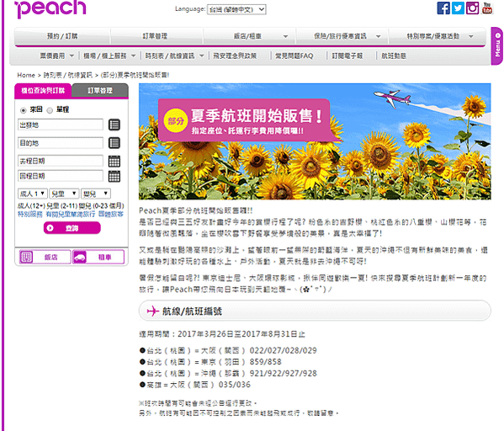Open the 團體旅客 link
The width and height of the screenshot is (504, 431).
pyautogui.click(x=111, y=214)
